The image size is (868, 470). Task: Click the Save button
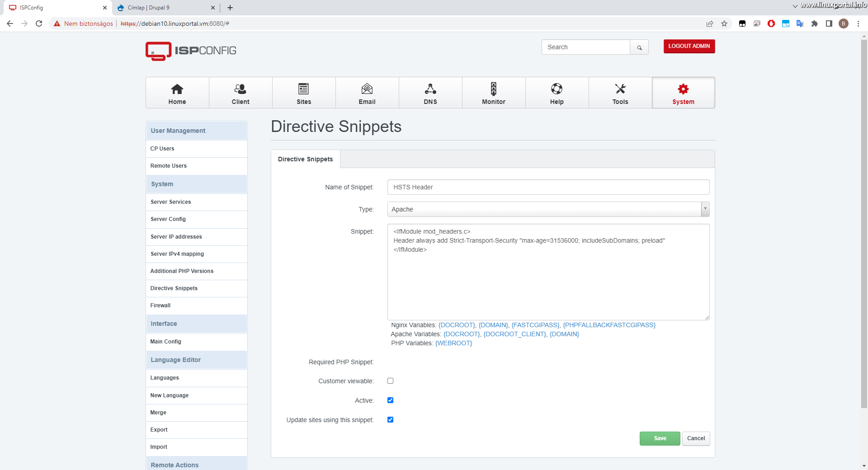(660, 438)
